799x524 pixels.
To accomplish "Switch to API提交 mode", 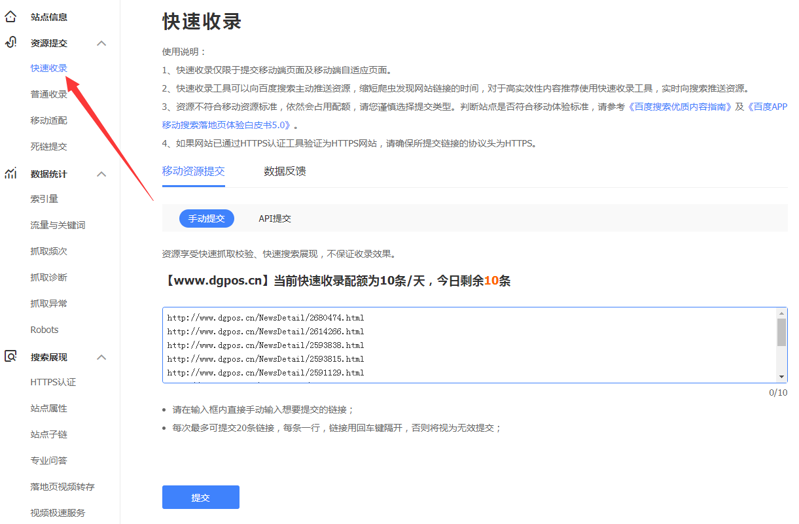I will [x=275, y=218].
